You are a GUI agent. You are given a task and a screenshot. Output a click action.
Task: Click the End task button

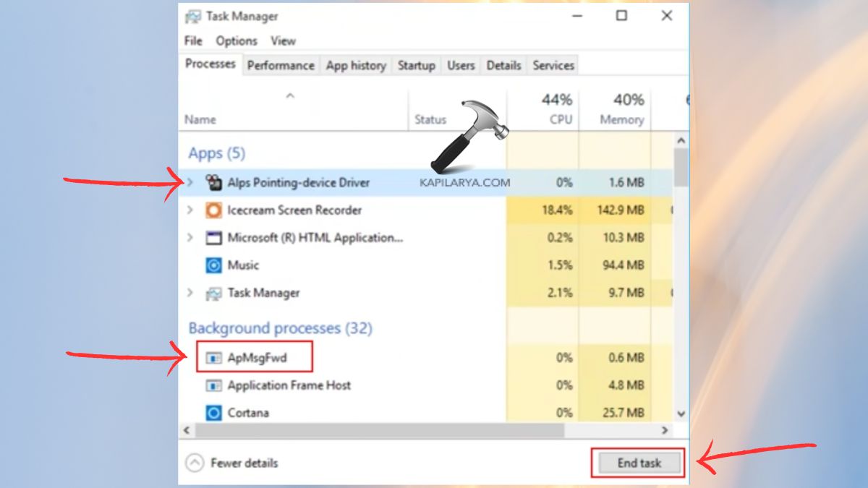(x=639, y=463)
